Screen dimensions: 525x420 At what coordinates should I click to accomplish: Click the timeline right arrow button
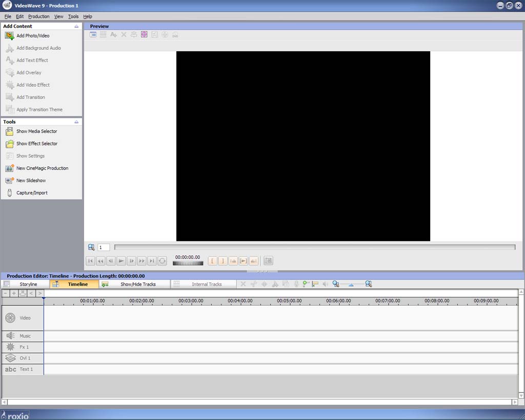40,293
